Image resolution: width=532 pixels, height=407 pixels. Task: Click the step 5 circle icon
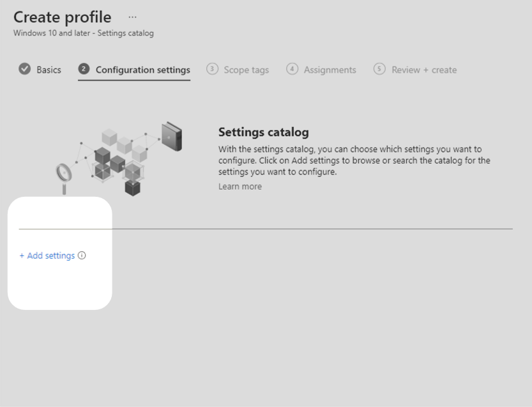click(x=379, y=69)
